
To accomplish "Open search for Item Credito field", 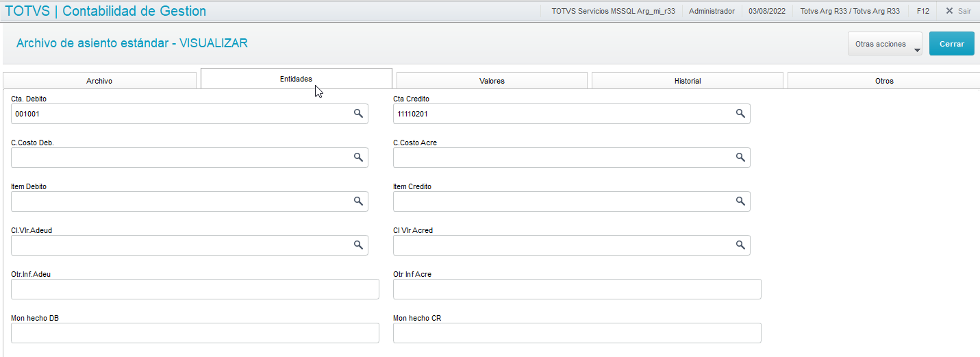I will pyautogui.click(x=740, y=201).
